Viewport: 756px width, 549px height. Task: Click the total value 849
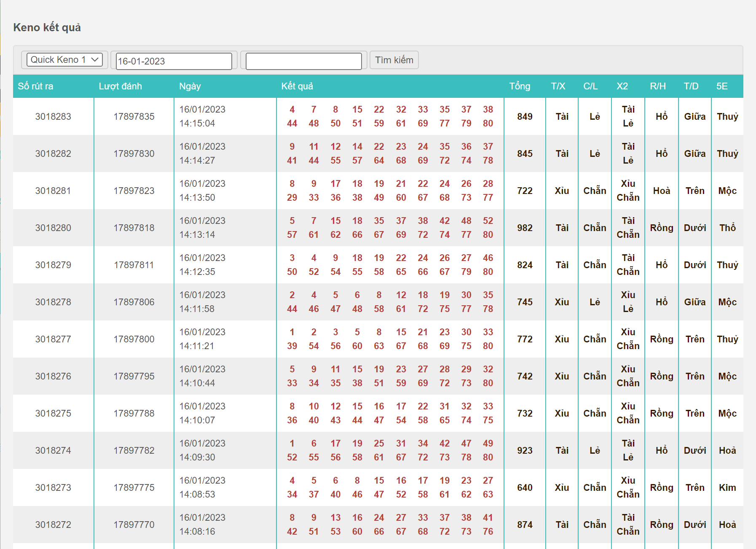tap(525, 116)
